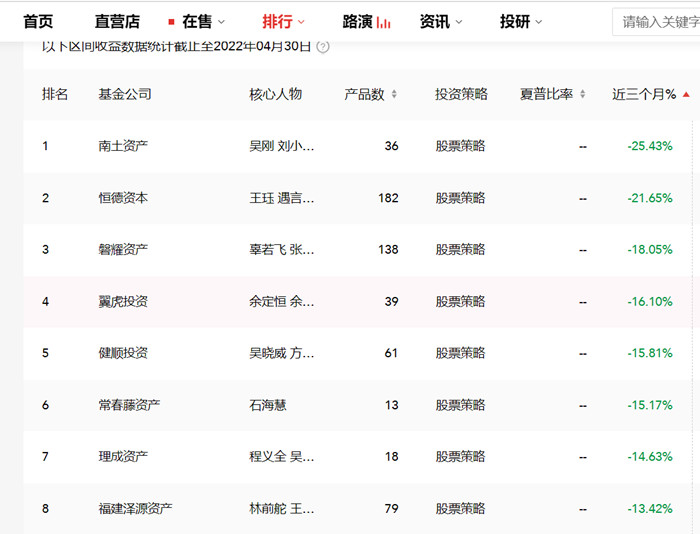Open fund company 南土资产
700x534 pixels.
click(x=123, y=146)
